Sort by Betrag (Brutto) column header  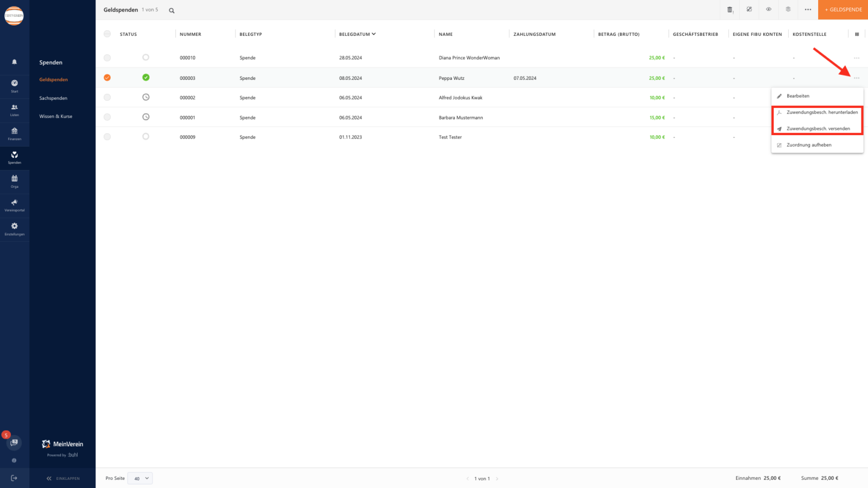coord(618,34)
